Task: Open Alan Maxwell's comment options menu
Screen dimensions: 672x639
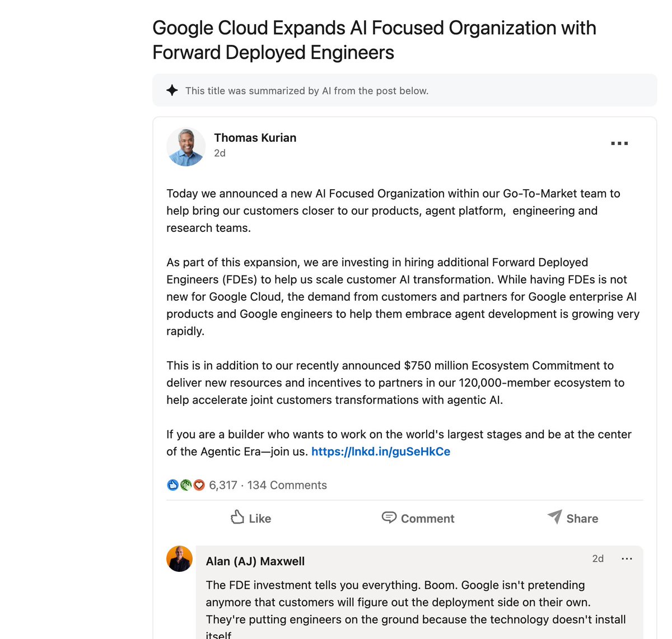Action: coord(627,559)
